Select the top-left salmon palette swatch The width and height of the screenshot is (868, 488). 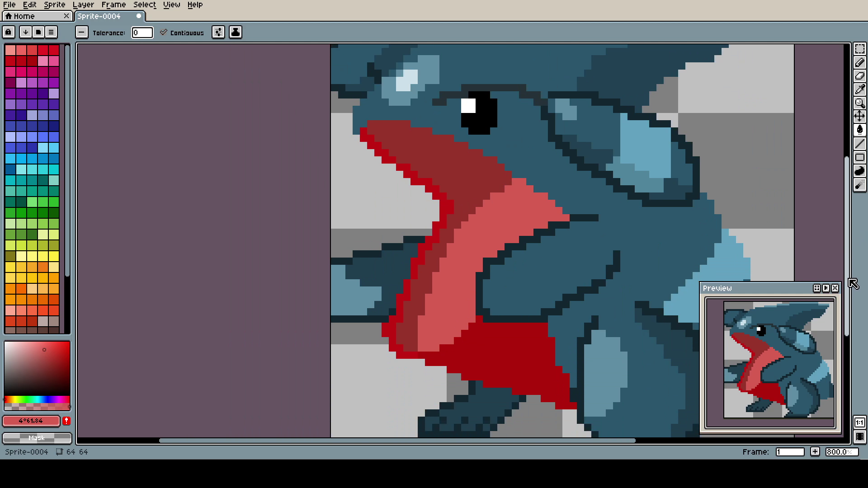coord(10,50)
